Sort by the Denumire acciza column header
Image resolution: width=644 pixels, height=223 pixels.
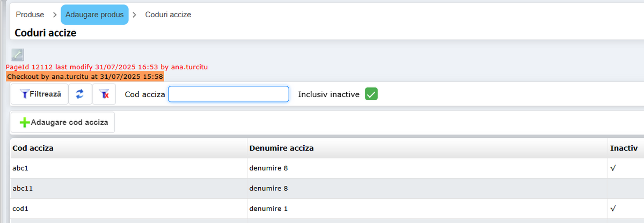tap(281, 148)
